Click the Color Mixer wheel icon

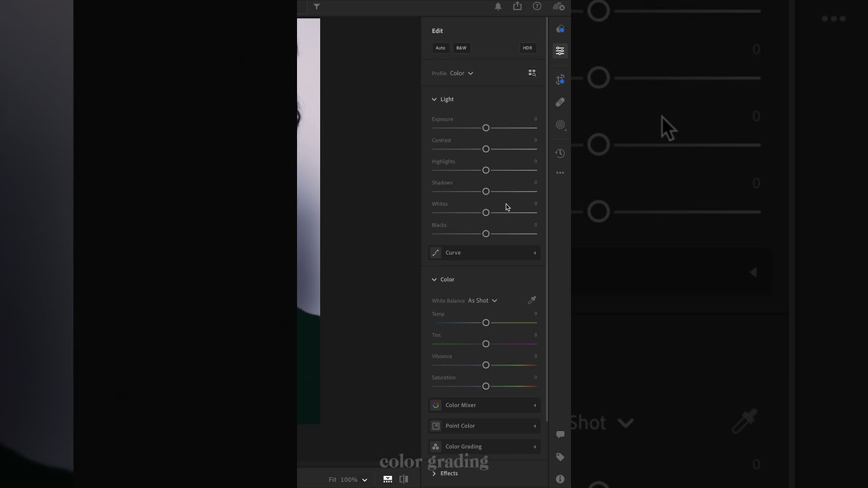click(436, 405)
